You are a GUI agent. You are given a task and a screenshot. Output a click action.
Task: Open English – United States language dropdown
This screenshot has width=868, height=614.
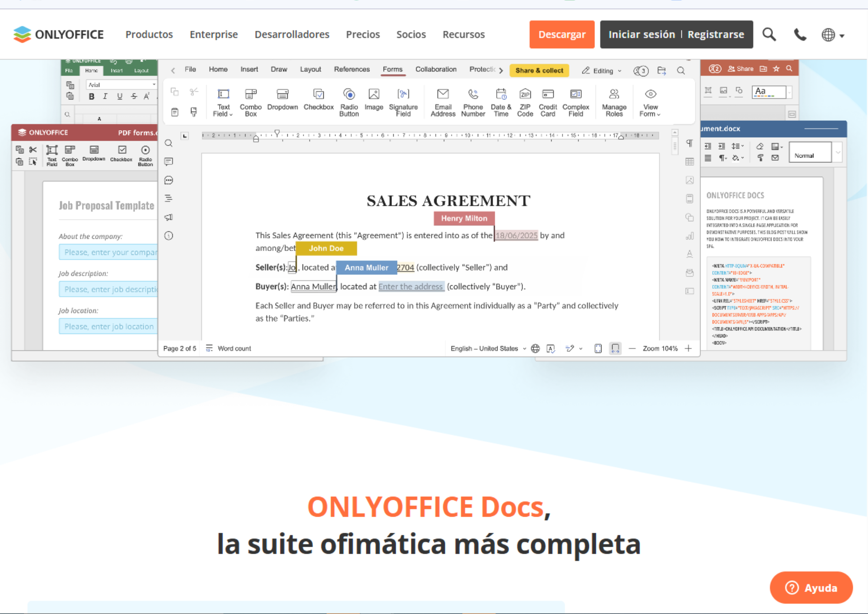tap(488, 348)
